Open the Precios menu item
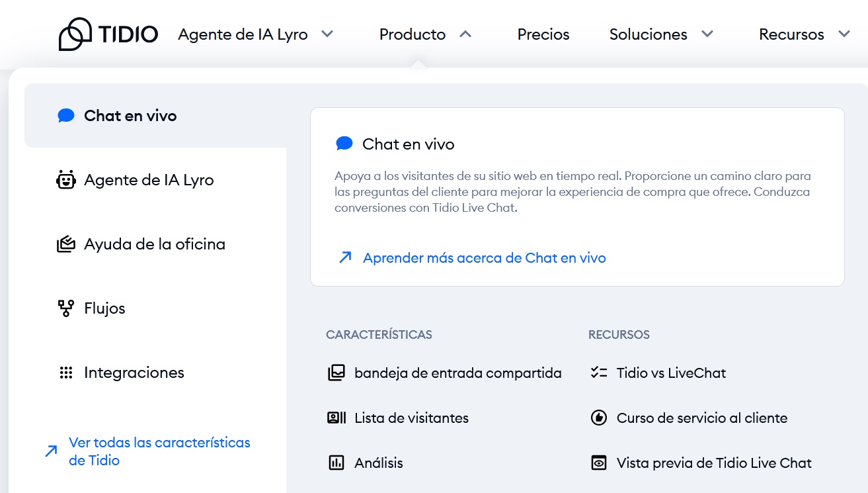The image size is (868, 493). click(x=543, y=34)
